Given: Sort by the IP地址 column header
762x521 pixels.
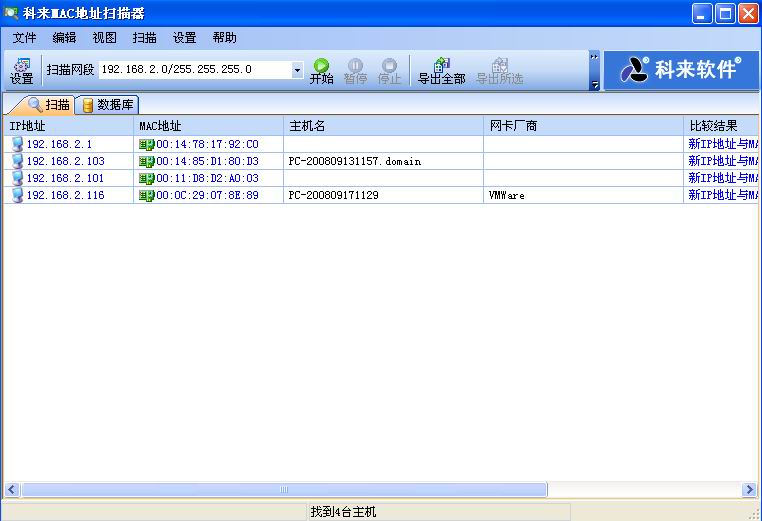Looking at the screenshot, I should [x=68, y=126].
